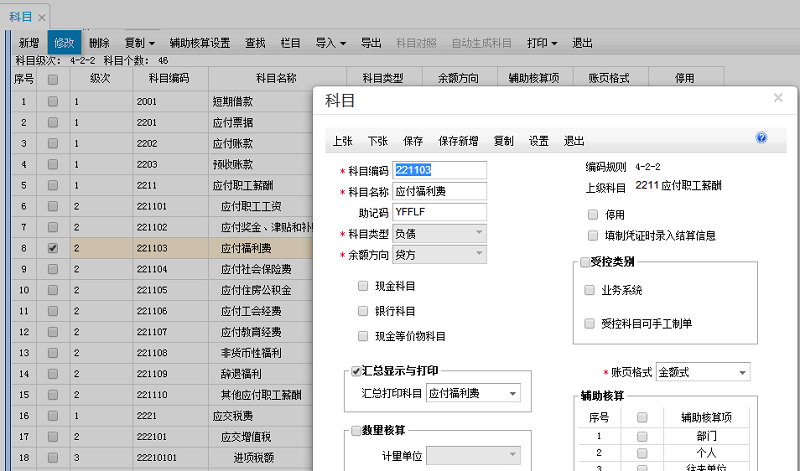
Task: Toggle the 业务系统 checkbox
Action: (589, 290)
